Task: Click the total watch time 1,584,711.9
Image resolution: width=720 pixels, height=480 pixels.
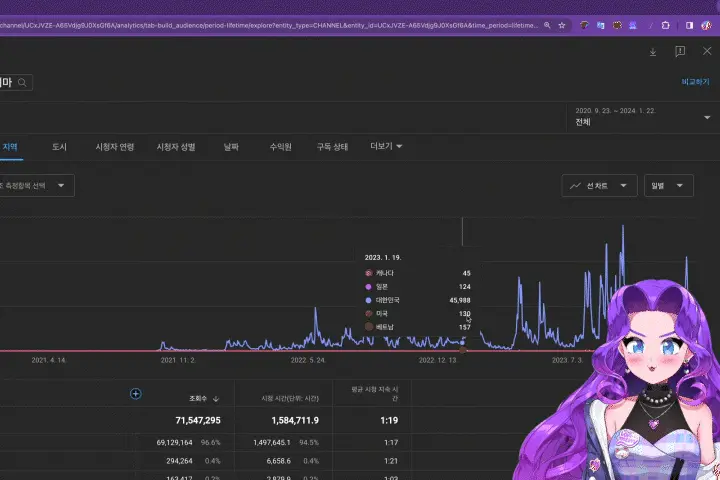Action: click(295, 420)
